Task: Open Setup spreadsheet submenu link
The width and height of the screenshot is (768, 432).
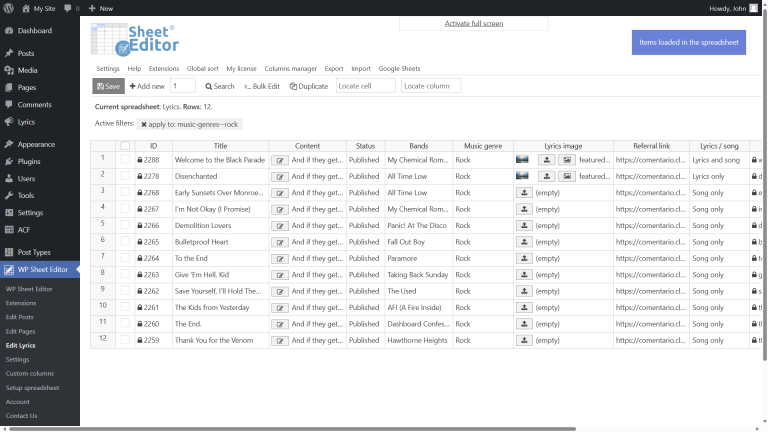Action: tap(32, 387)
